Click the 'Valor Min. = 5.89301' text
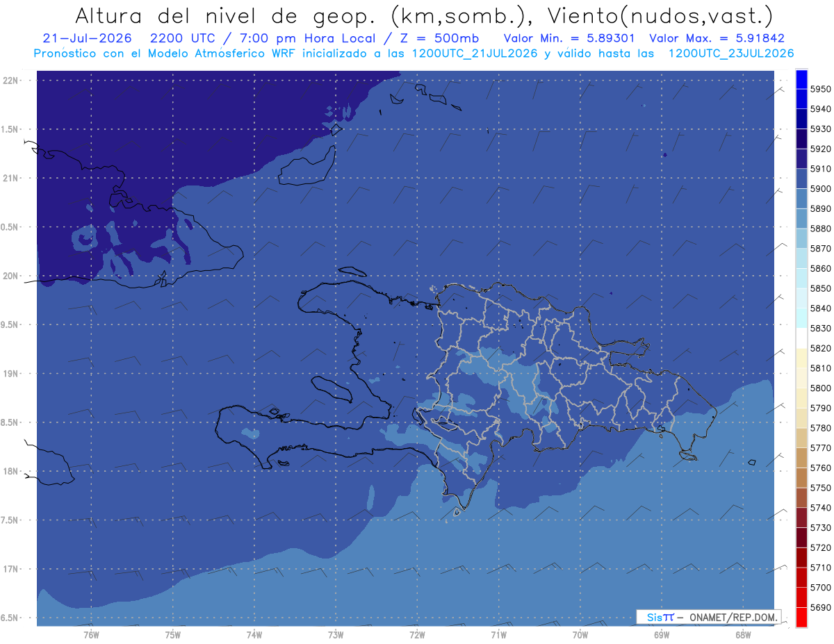The height and width of the screenshot is (644, 834). [569, 38]
